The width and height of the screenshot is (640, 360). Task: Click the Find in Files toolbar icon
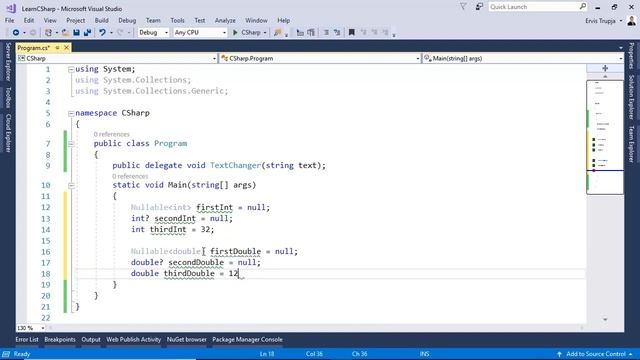pos(278,32)
